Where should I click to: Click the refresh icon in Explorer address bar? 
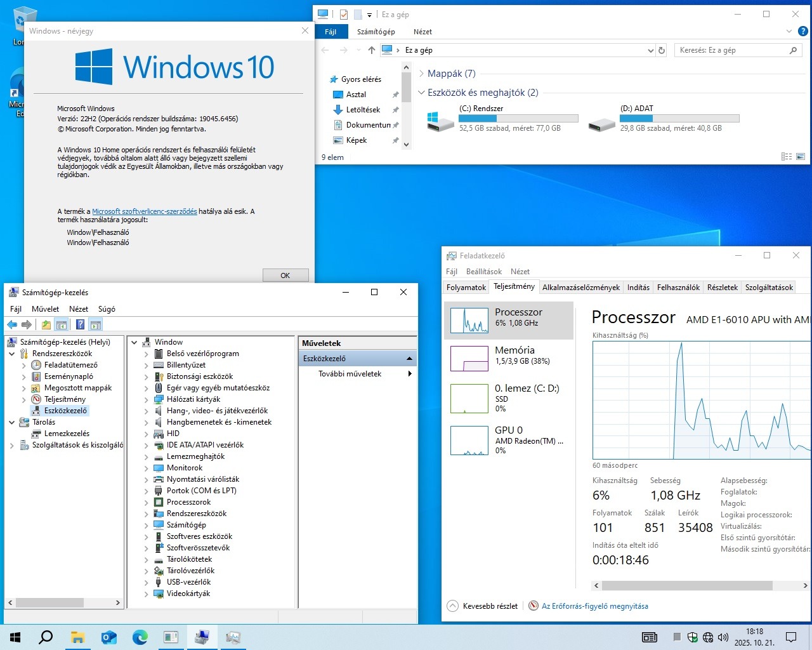pyautogui.click(x=662, y=50)
